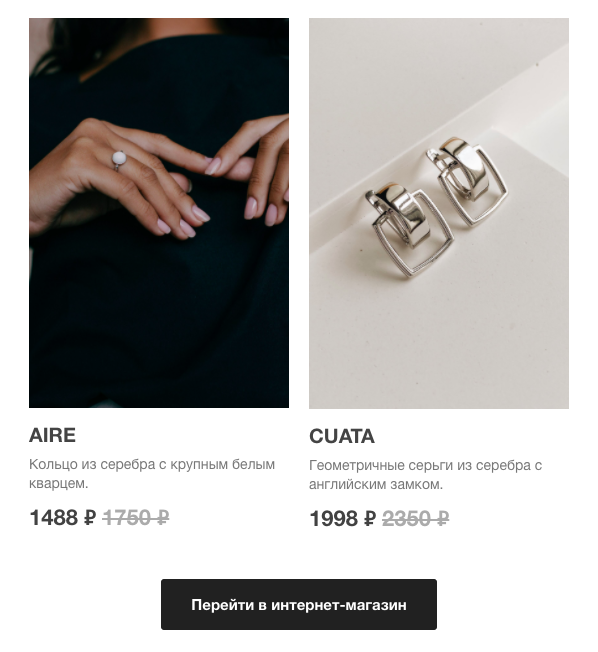Click the crossed-out 2350 ₽ price

[416, 519]
